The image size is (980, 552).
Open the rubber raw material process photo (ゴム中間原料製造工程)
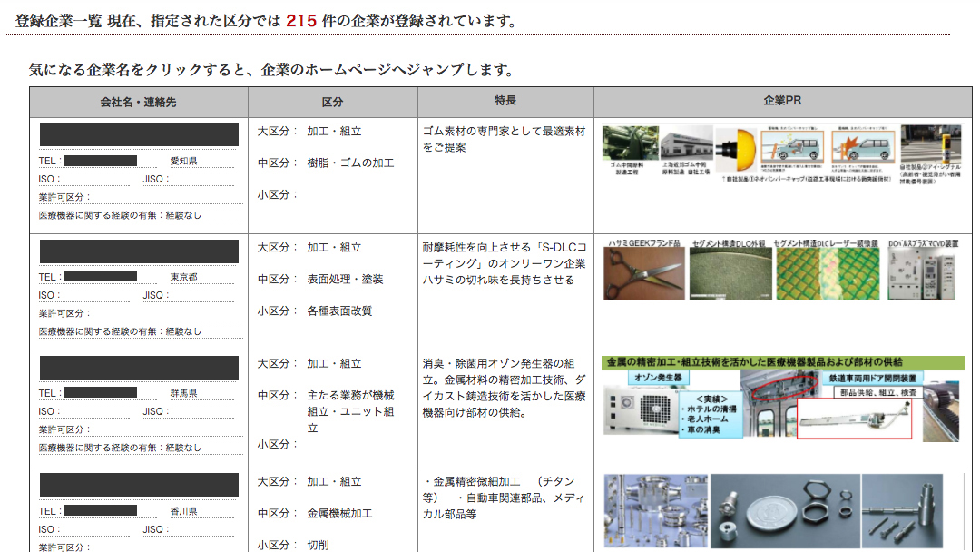[631, 143]
